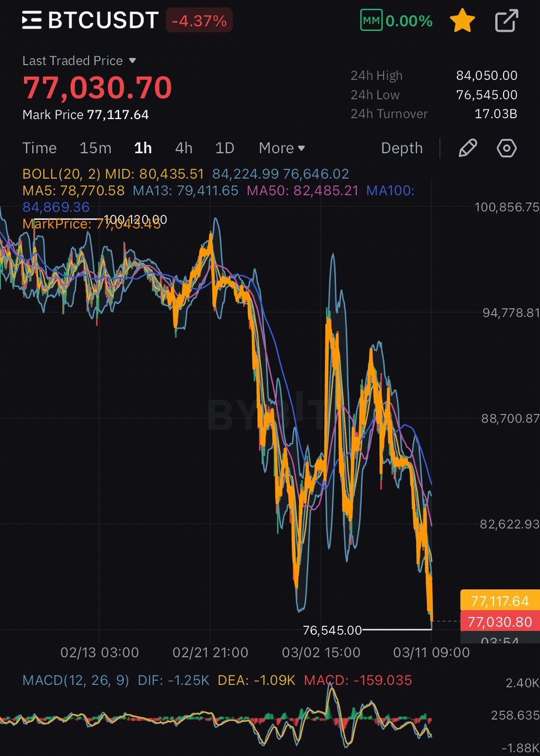Tap the 03/11 09:00 time axis label
The image size is (540, 756).
(x=432, y=653)
